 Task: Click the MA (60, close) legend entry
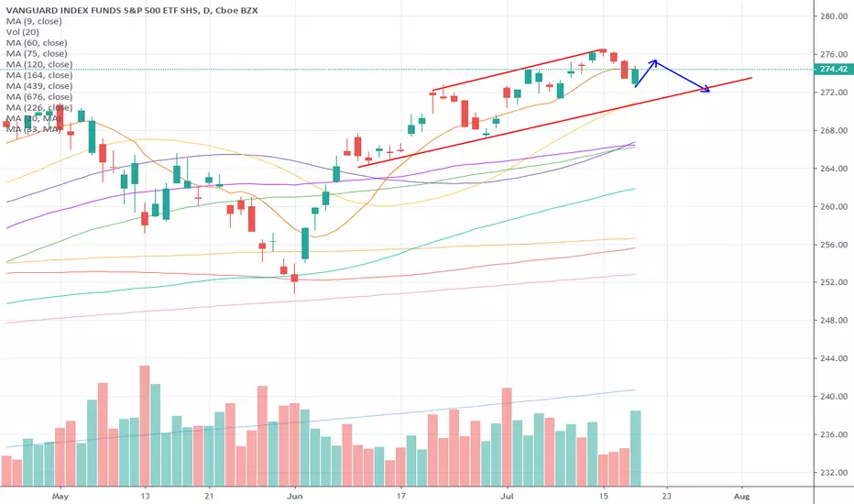(37, 43)
